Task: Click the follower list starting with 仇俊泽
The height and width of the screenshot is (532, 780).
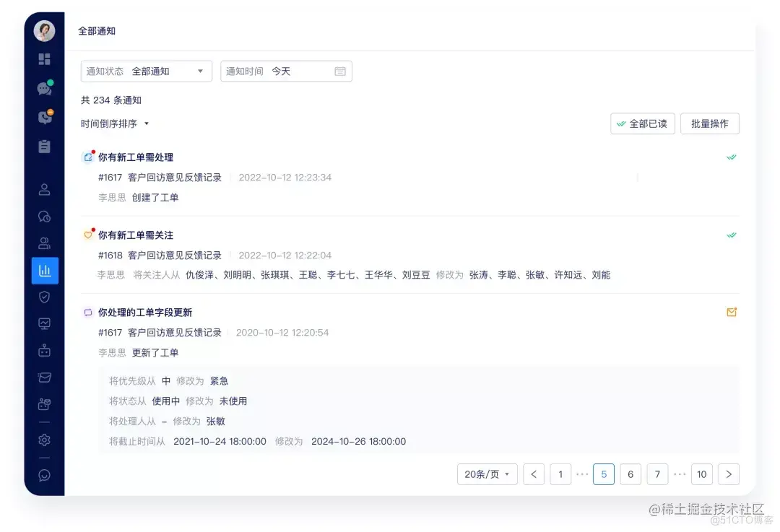Action: click(308, 275)
